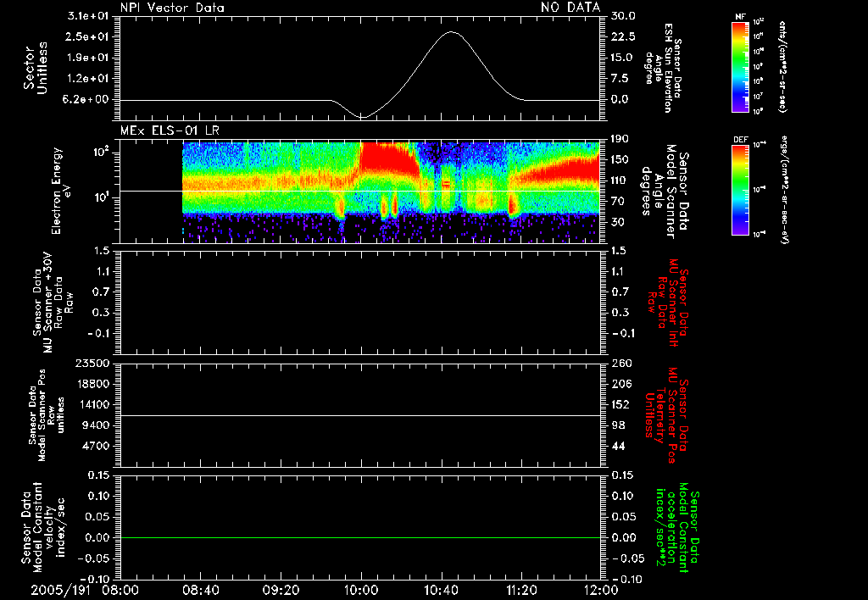This screenshot has height=600, width=868.
Task: Click the '110' scanner angle tick label
Action: pos(620,181)
